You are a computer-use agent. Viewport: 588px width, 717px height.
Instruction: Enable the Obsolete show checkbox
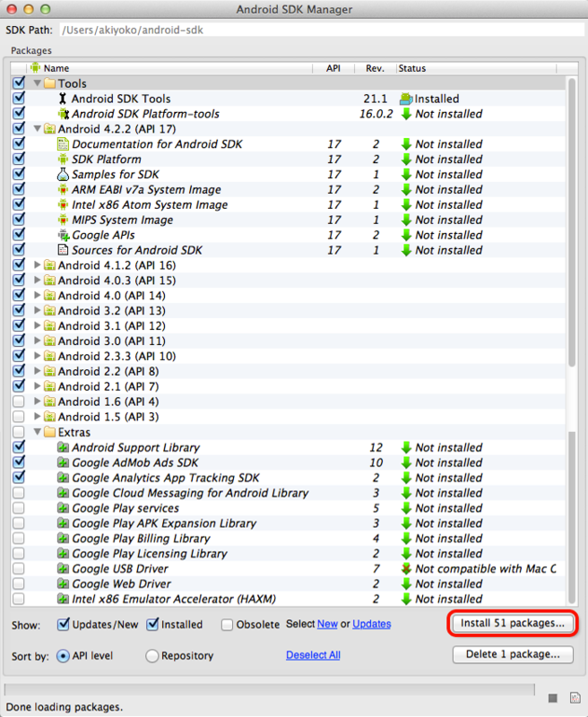pyautogui.click(x=227, y=625)
